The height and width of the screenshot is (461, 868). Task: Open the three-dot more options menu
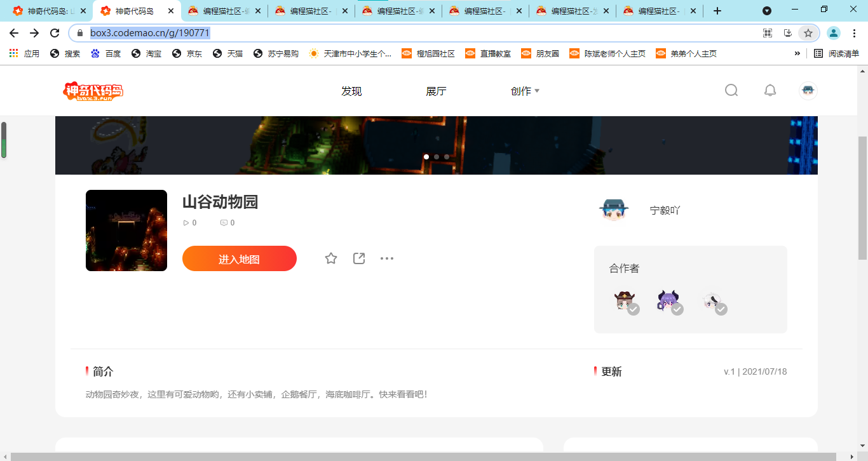(387, 258)
